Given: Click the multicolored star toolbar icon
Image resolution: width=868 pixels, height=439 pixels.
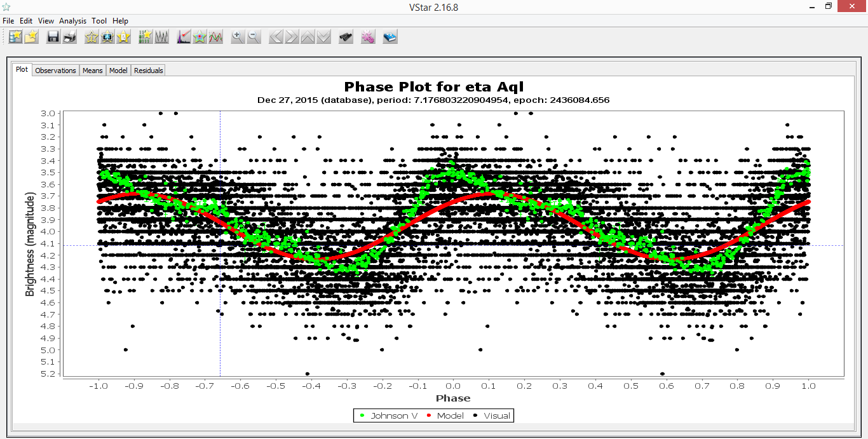Looking at the screenshot, I should [x=200, y=37].
